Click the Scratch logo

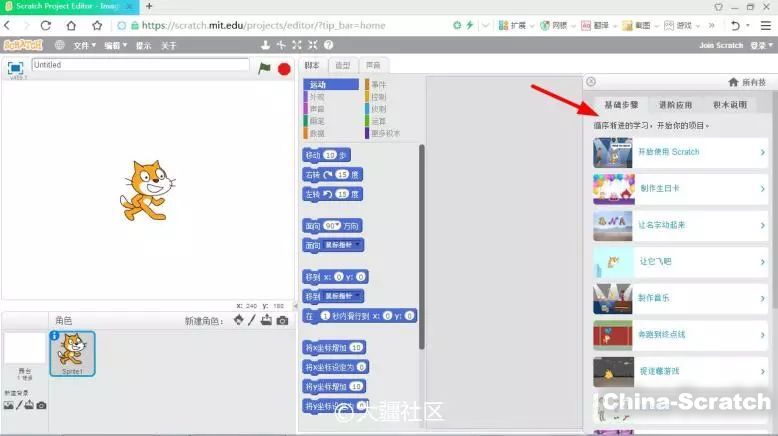pos(23,45)
